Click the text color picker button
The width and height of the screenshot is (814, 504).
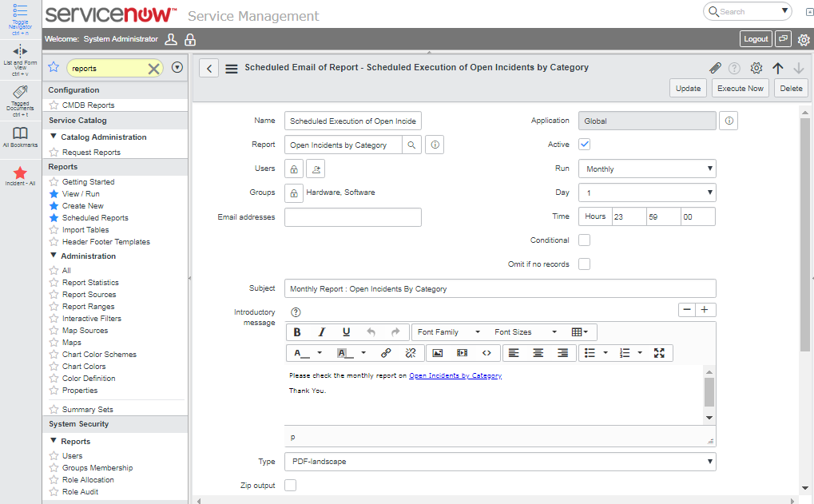coord(302,353)
